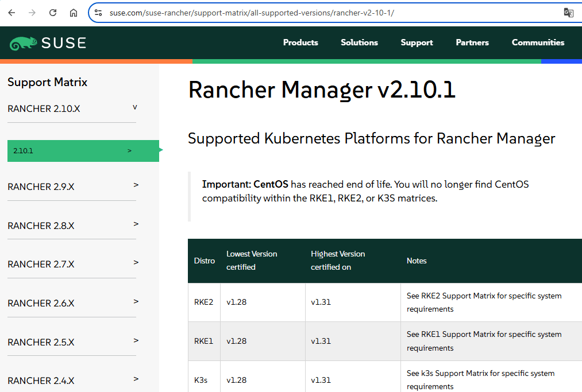The image size is (582, 392).
Task: Click the Distro column header
Action: point(205,261)
